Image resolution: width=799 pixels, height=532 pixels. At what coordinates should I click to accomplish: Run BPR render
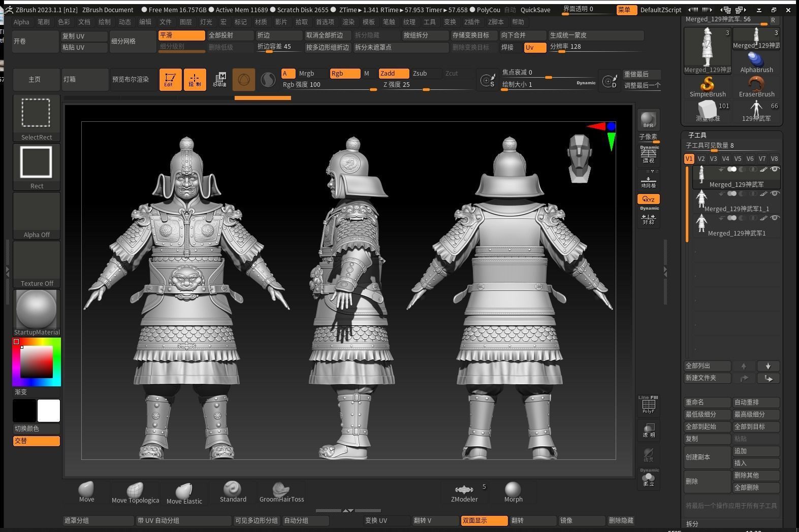[x=648, y=120]
